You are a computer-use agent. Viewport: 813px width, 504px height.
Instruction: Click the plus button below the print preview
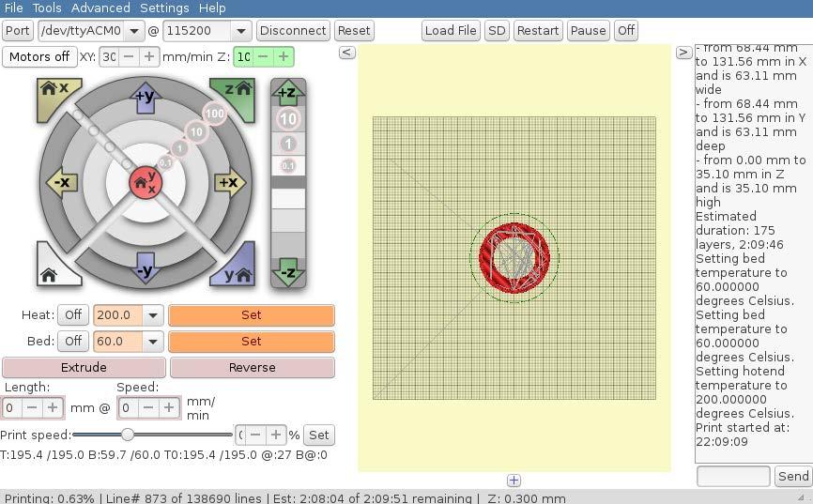point(514,481)
